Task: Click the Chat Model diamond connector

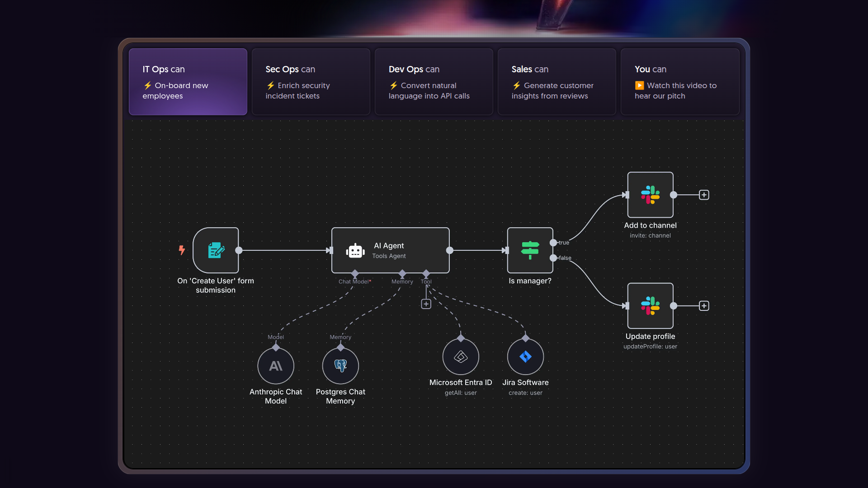Action: (355, 273)
